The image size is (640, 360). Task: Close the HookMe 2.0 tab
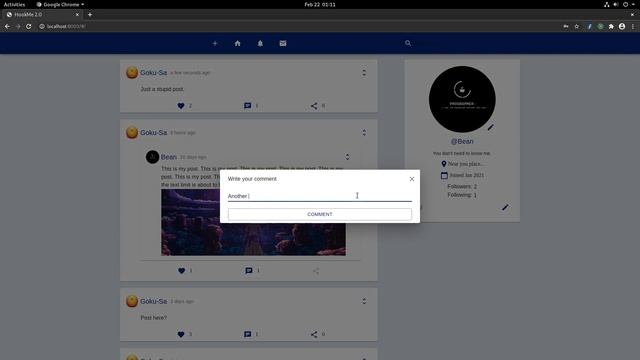tap(77, 14)
